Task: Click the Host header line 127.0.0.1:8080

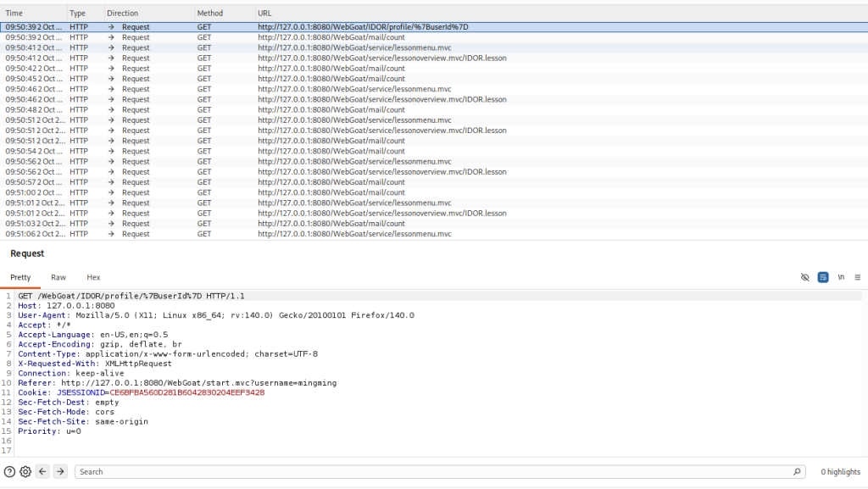Action: pyautogui.click(x=66, y=306)
